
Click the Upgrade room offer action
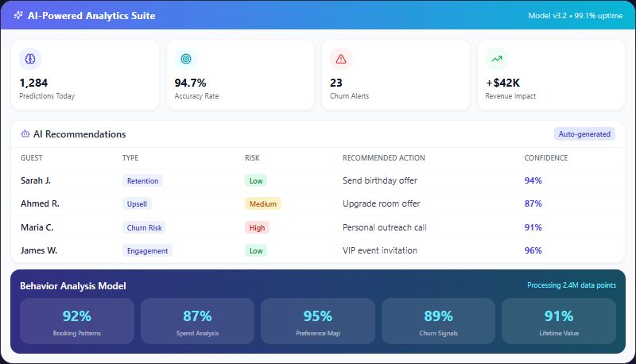tap(382, 204)
